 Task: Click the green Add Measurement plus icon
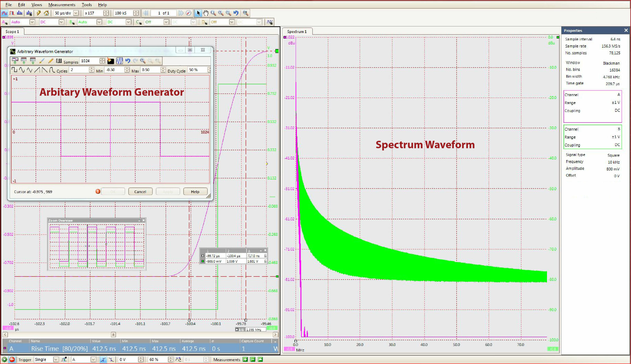245,360
